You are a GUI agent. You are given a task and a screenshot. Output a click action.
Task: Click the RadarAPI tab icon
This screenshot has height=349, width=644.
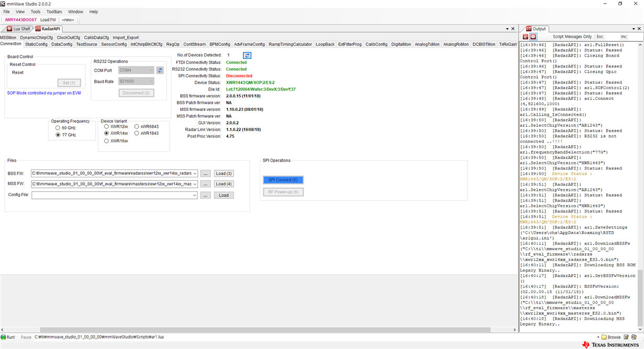tap(38, 29)
